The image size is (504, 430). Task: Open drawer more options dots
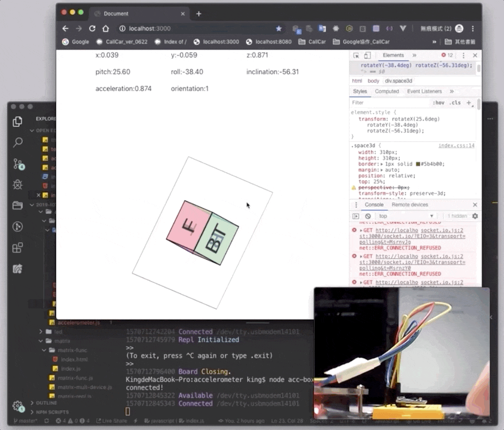tap(356, 205)
